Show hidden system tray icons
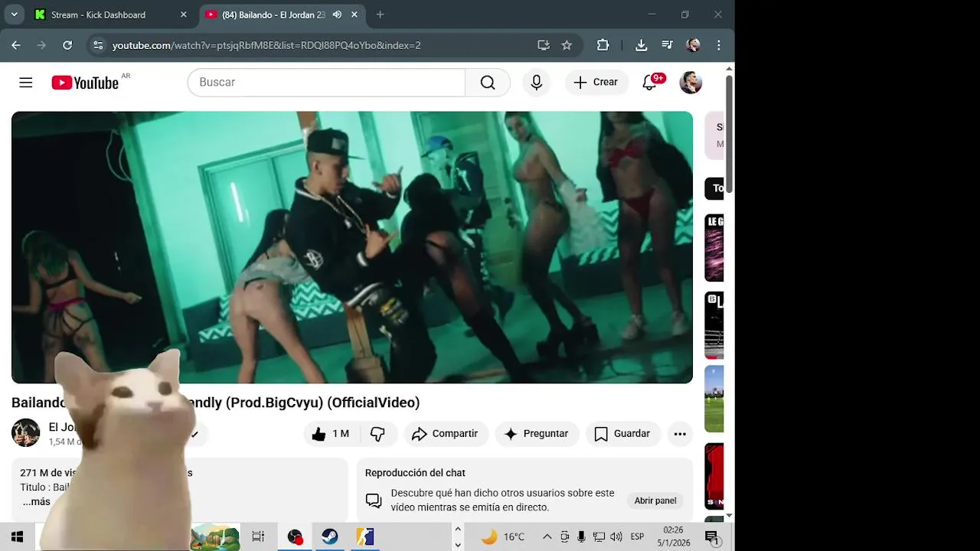The height and width of the screenshot is (551, 980). pos(547,536)
